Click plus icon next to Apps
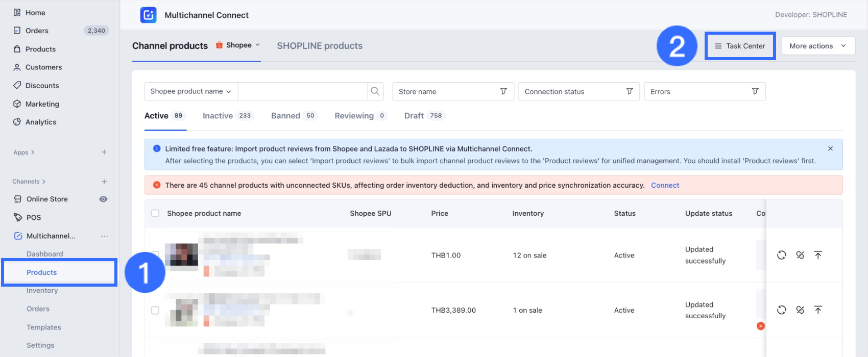 (104, 152)
